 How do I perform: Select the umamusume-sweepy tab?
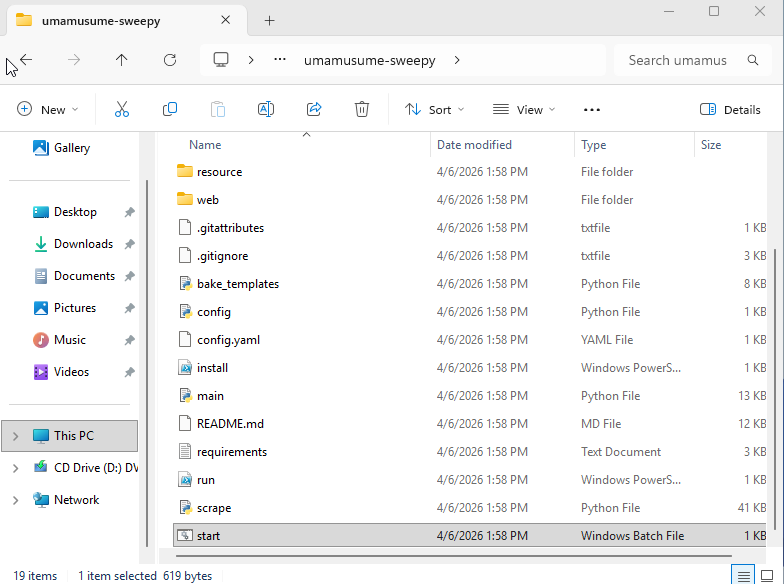click(126, 20)
